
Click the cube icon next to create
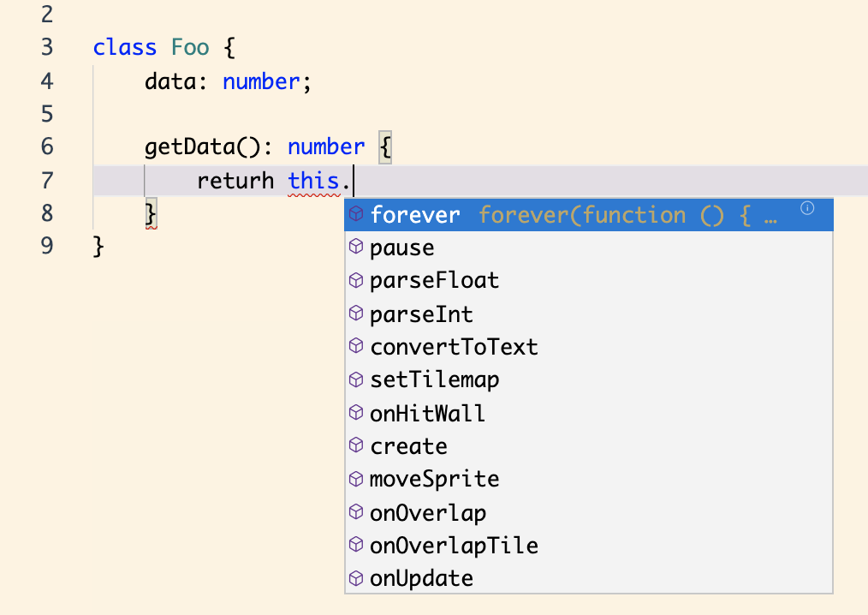(x=355, y=445)
